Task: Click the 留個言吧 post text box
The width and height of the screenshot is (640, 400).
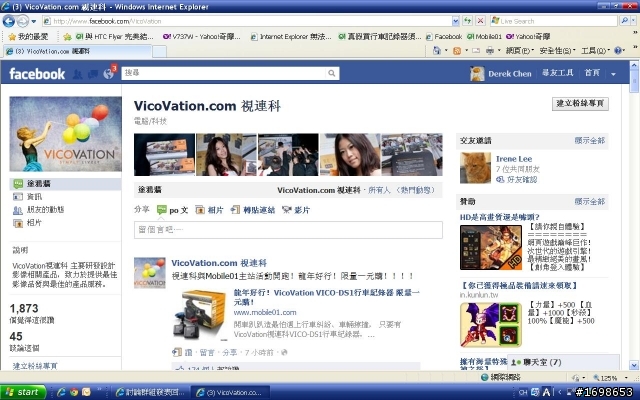Action: (288, 230)
